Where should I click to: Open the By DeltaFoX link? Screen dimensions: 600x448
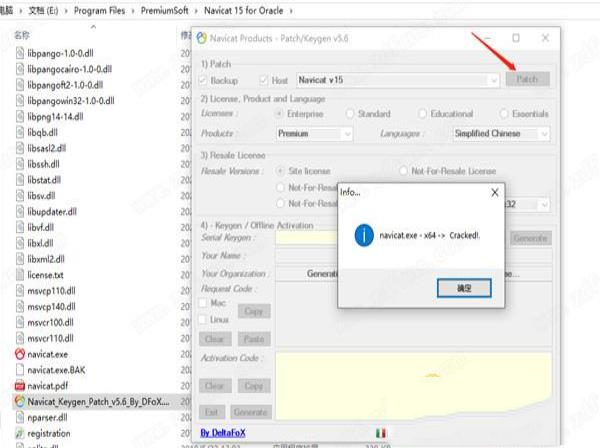click(223, 433)
